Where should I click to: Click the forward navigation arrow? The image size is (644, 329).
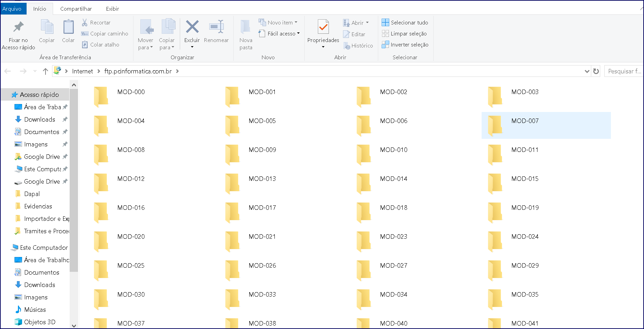coord(23,71)
